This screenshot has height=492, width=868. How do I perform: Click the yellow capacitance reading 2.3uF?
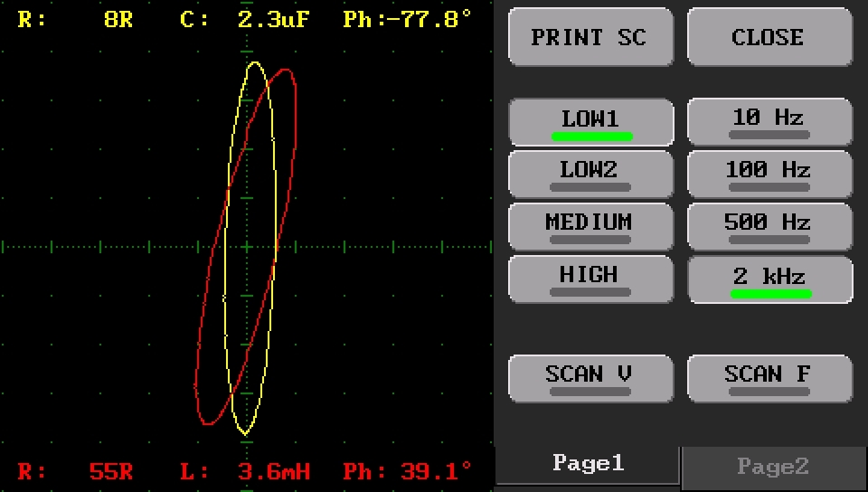[x=273, y=19]
